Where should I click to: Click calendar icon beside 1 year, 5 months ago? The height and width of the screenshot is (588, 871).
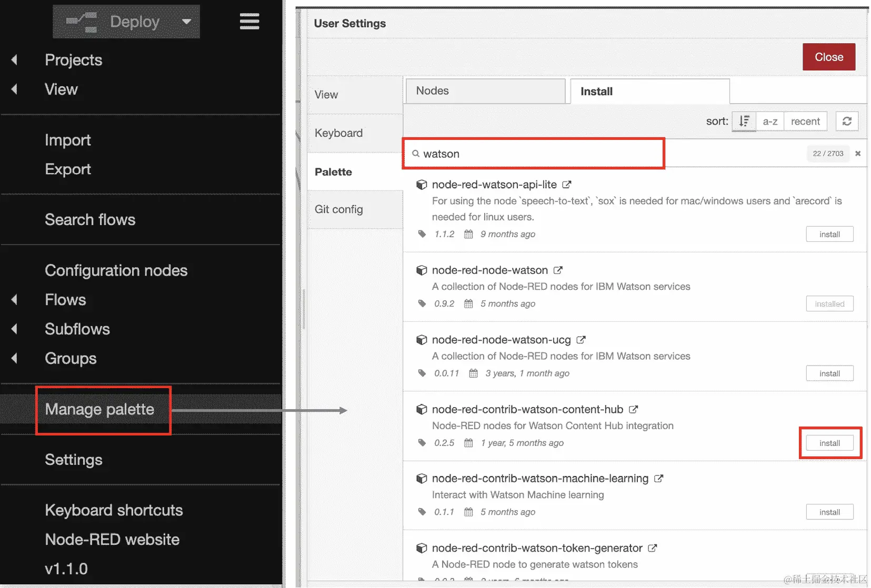coord(468,443)
